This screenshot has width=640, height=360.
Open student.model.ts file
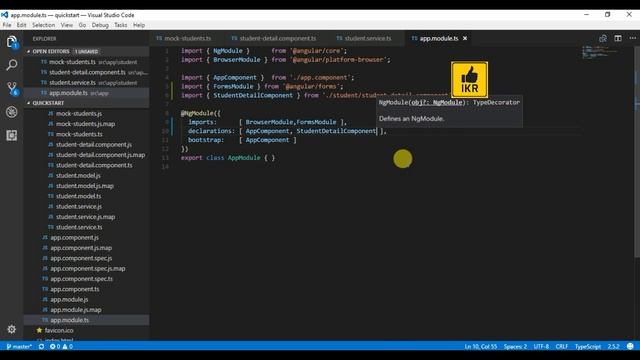pyautogui.click(x=87, y=196)
